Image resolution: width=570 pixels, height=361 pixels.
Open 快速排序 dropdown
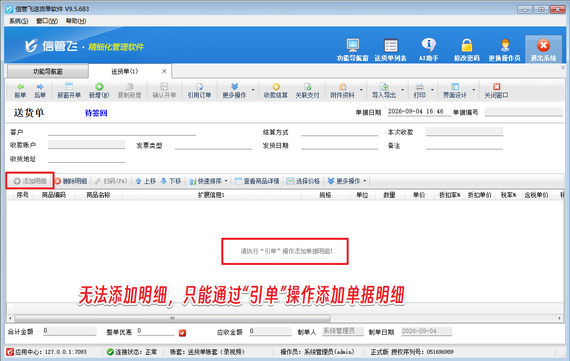[208, 181]
